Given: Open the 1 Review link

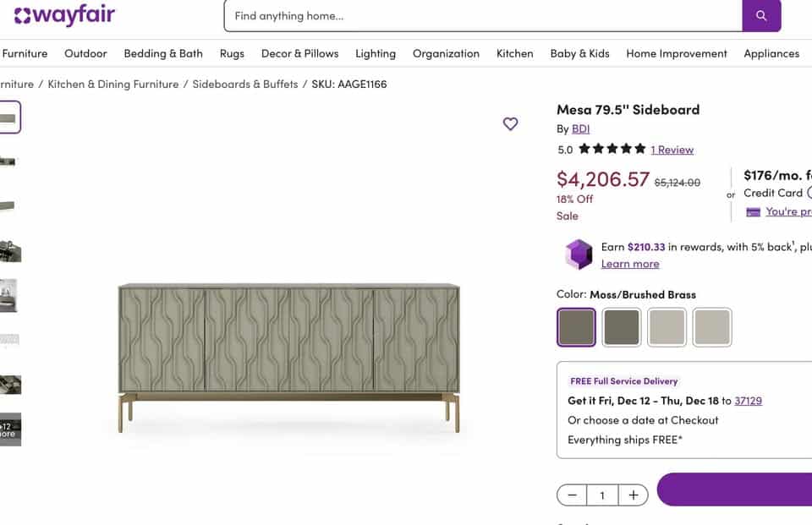Looking at the screenshot, I should point(672,150).
